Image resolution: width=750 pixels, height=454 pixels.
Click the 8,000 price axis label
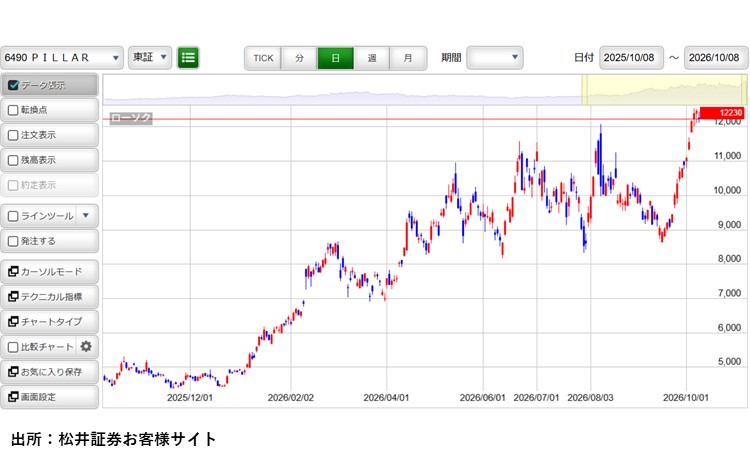coord(729,259)
